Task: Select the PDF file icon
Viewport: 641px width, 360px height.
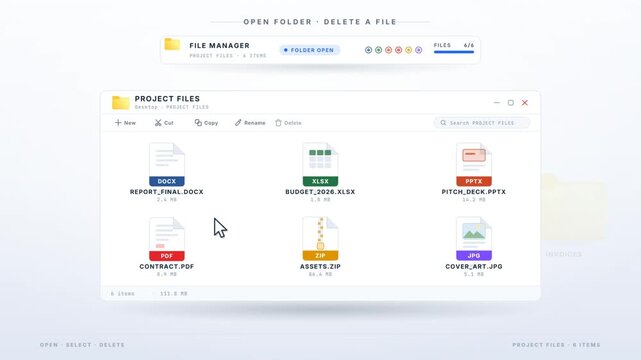Action: tap(167, 239)
